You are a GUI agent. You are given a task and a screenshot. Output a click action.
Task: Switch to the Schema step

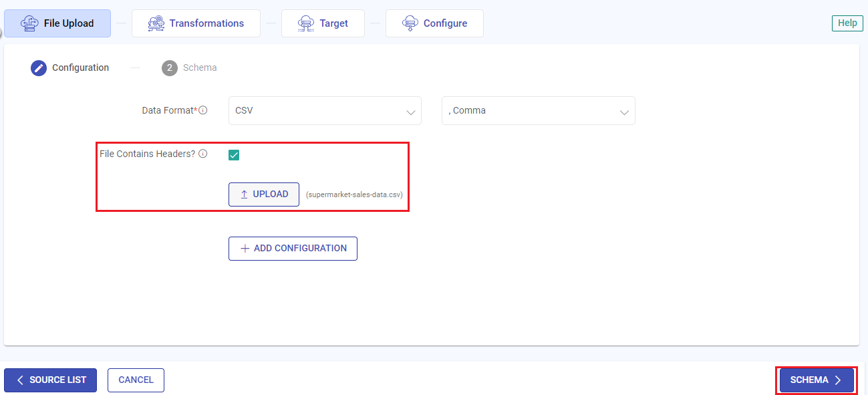pyautogui.click(x=189, y=68)
